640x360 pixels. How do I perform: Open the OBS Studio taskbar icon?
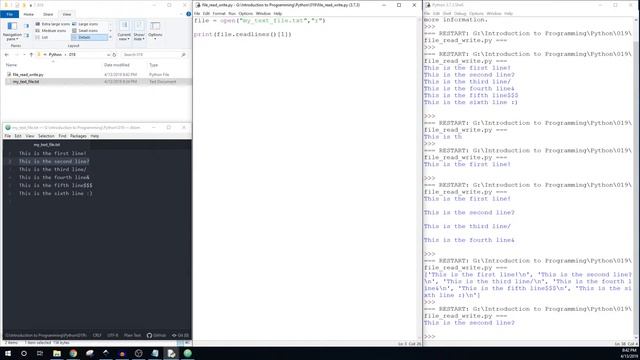pyautogui.click(x=138, y=353)
